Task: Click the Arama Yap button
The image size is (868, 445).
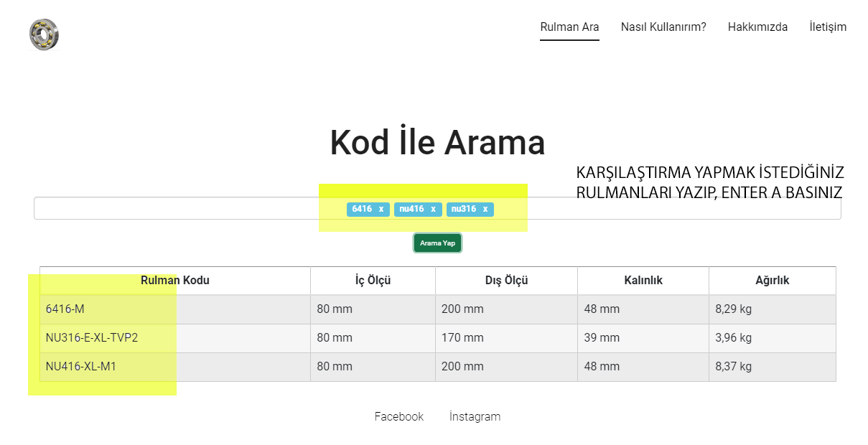Action: (x=437, y=243)
